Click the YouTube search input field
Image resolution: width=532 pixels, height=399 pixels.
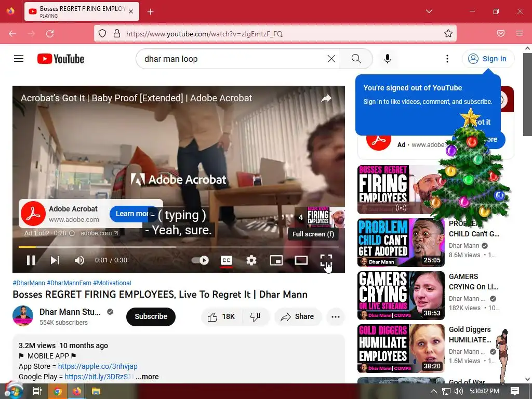pyautogui.click(x=234, y=59)
